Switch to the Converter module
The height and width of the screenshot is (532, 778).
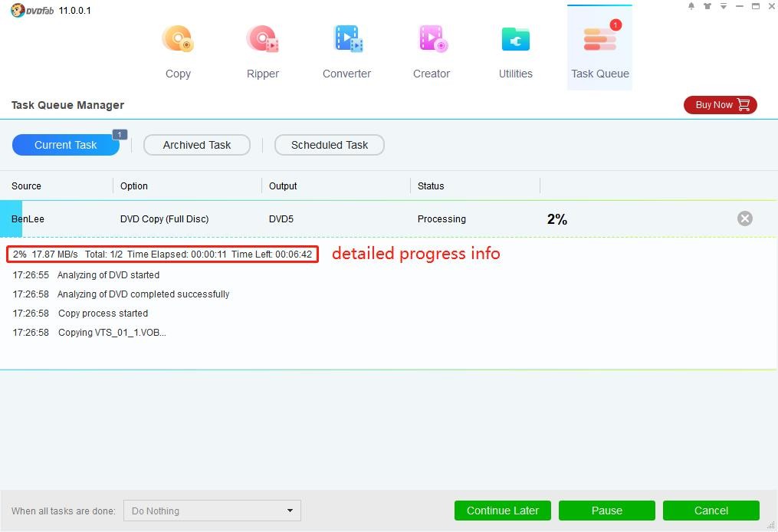coord(346,51)
